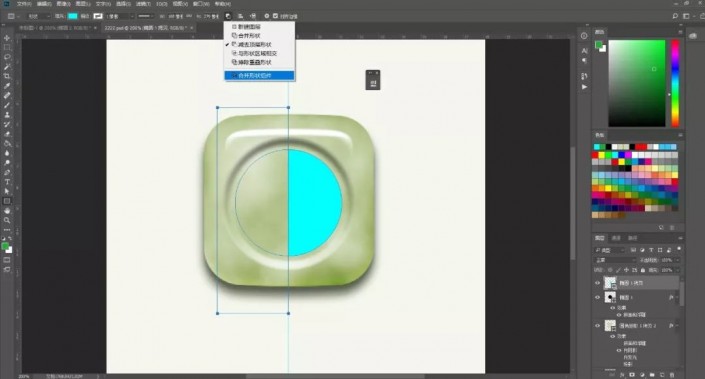
Task: Click the path alignment icon in options bar
Action: point(241,16)
